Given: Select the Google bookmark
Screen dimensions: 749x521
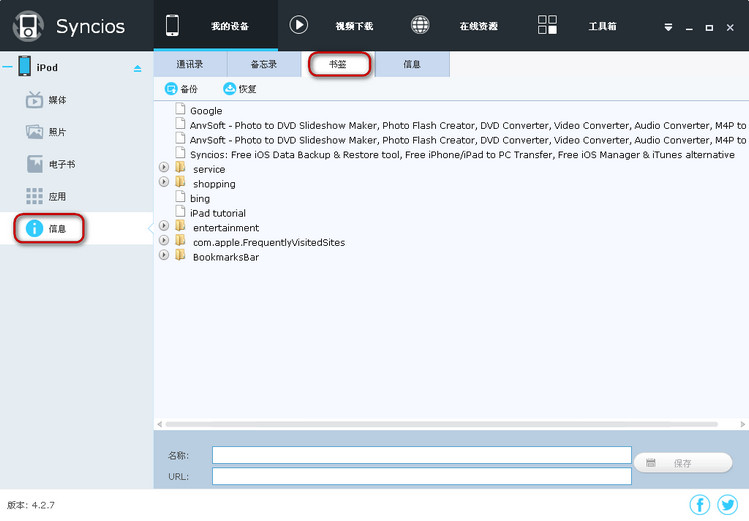Looking at the screenshot, I should [x=206, y=111].
